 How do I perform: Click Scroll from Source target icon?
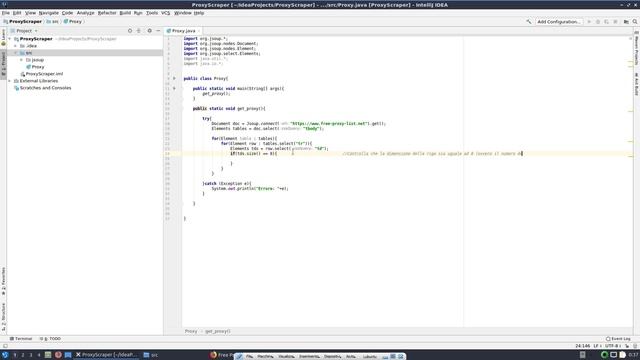130,31
